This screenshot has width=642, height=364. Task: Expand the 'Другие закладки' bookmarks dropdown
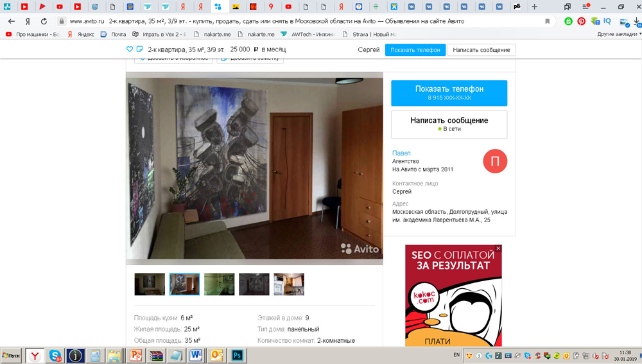pos(619,35)
